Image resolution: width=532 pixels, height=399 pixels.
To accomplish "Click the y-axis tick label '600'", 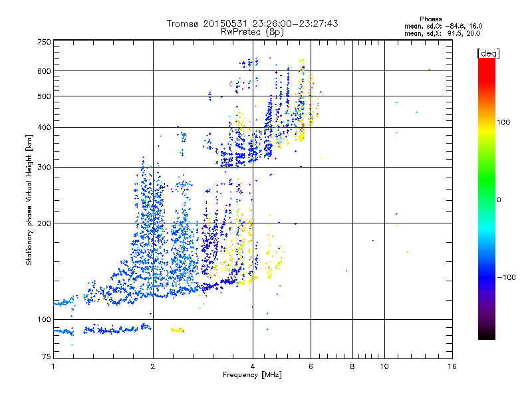I will 44,71.
